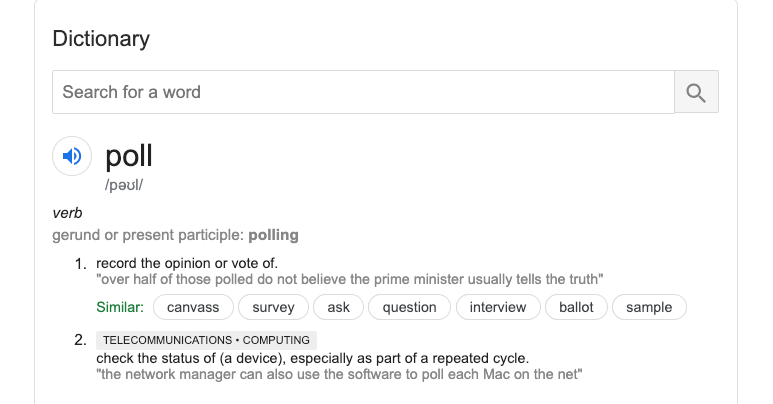
Task: Click the network manager example sentence
Action: coord(339,374)
